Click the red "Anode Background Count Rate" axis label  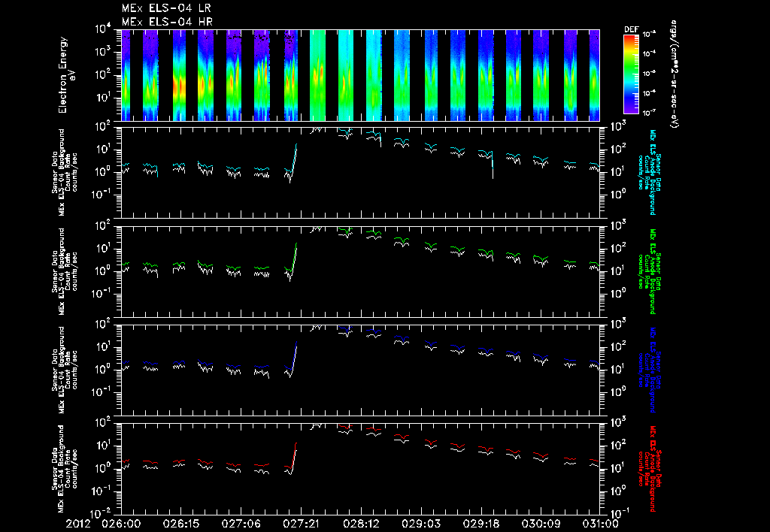pos(649,469)
